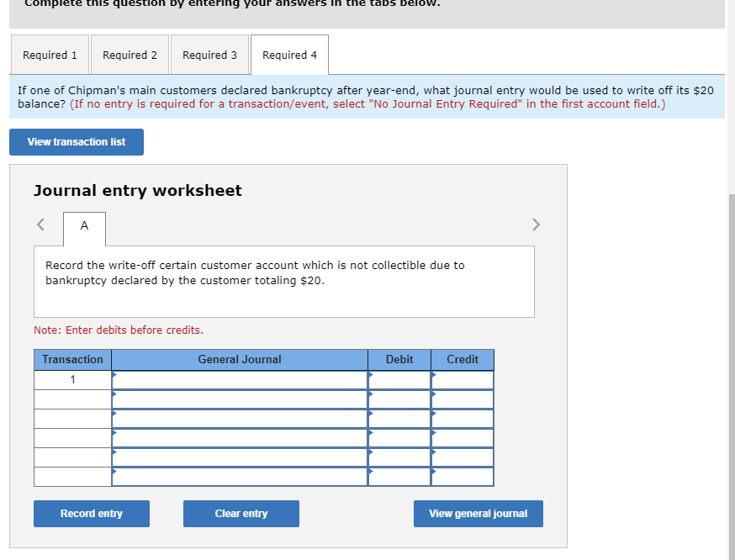Switch to the Required 3 tab
This screenshot has height=560, width=735.
click(209, 55)
